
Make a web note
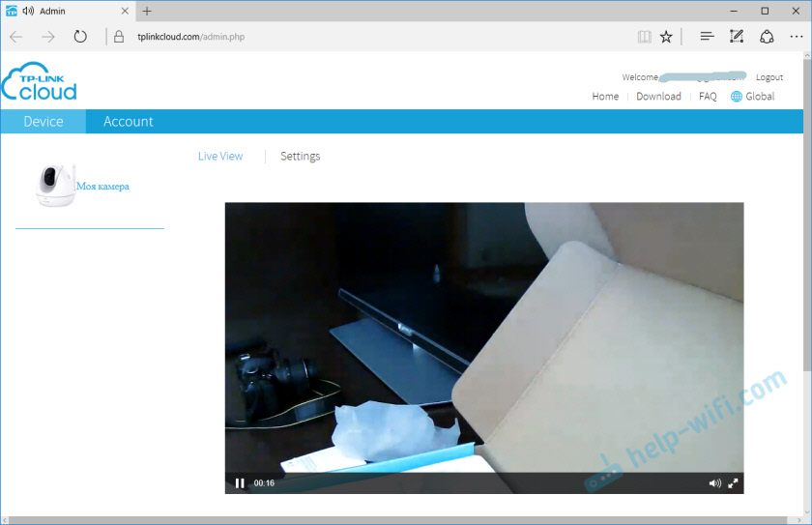point(737,37)
